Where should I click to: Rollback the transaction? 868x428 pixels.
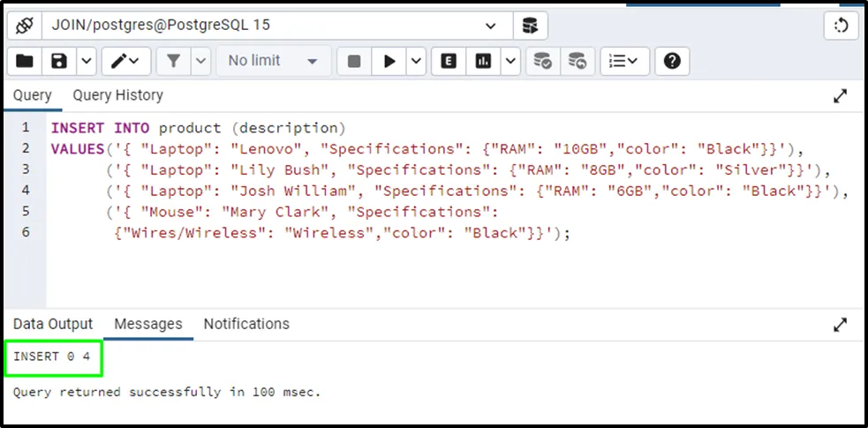click(577, 61)
